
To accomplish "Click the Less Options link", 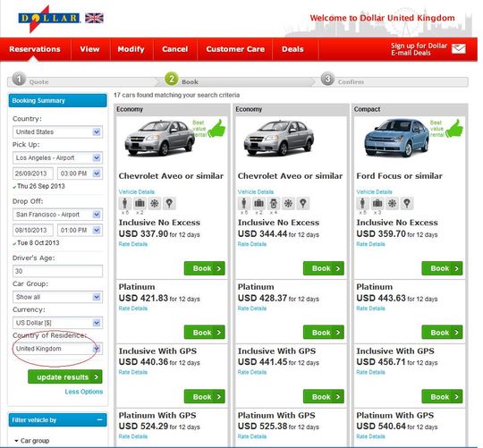I will click(x=84, y=392).
